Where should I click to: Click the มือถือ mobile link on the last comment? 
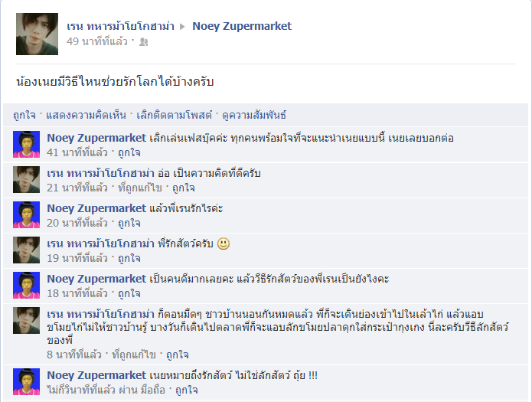(x=153, y=390)
